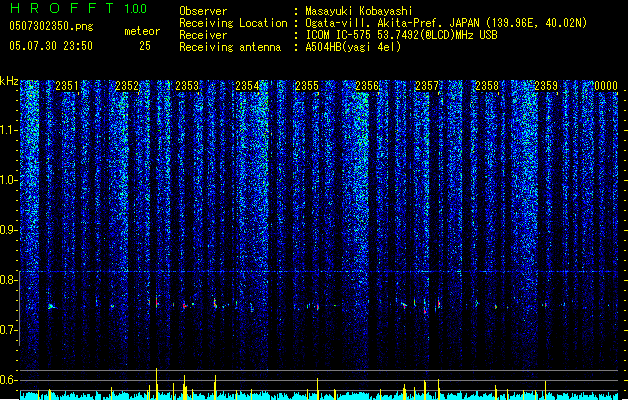Screen dimensions: 629x400
Task: Click the 0.8 frequency axis label
Action: [x=9, y=280]
